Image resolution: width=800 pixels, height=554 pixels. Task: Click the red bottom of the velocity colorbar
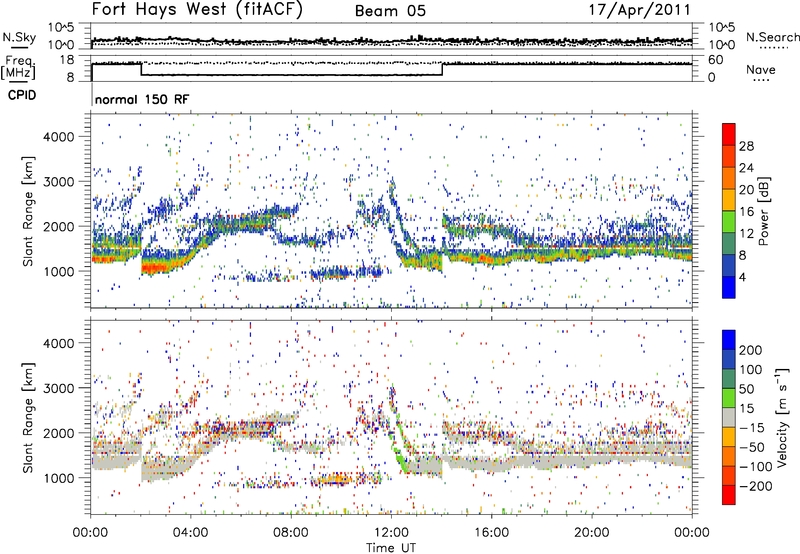click(x=729, y=495)
